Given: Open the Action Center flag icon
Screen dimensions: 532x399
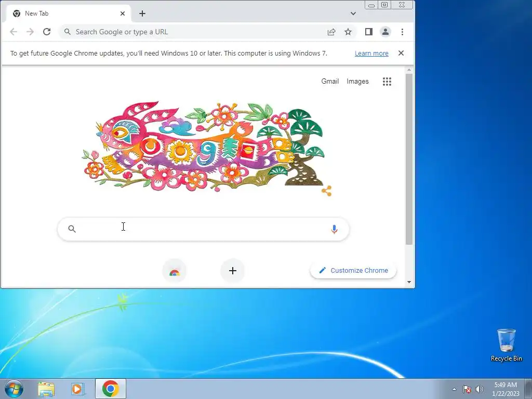Looking at the screenshot, I should (x=467, y=389).
